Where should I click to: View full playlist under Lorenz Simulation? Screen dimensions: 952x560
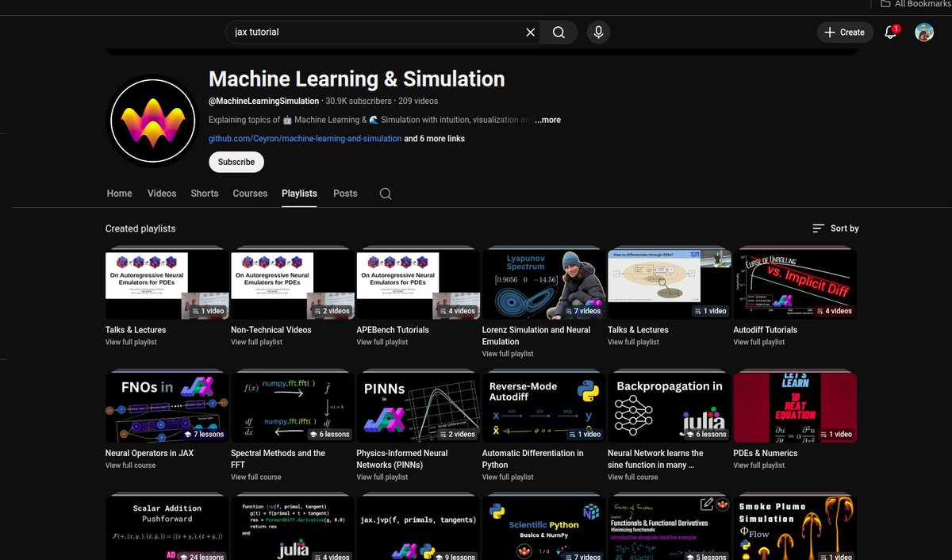point(508,354)
